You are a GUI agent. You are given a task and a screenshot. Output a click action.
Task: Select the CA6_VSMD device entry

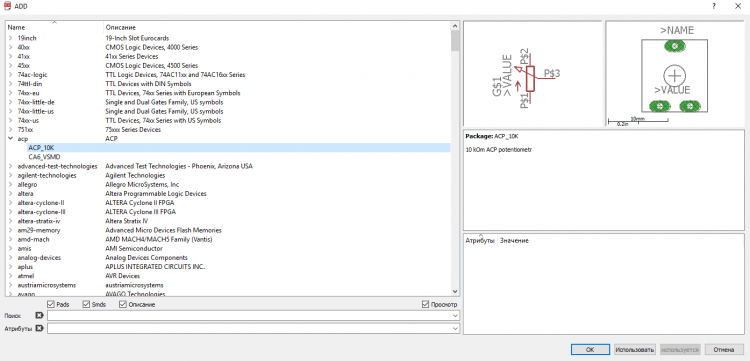click(x=44, y=157)
